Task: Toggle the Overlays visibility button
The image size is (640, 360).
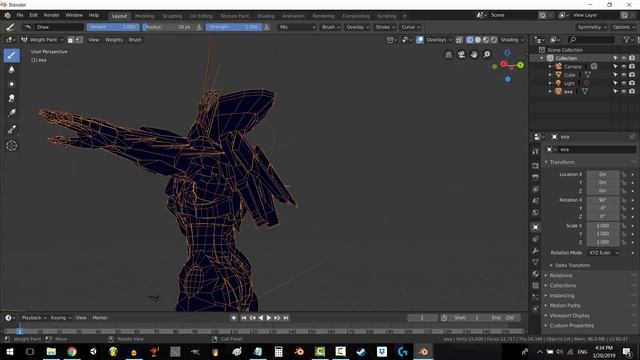Action: coord(420,40)
